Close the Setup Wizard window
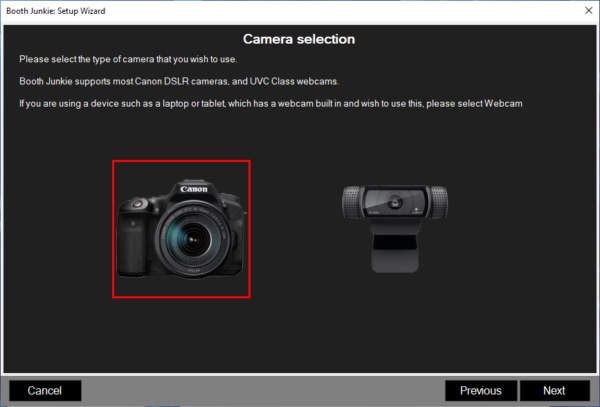 (x=586, y=10)
